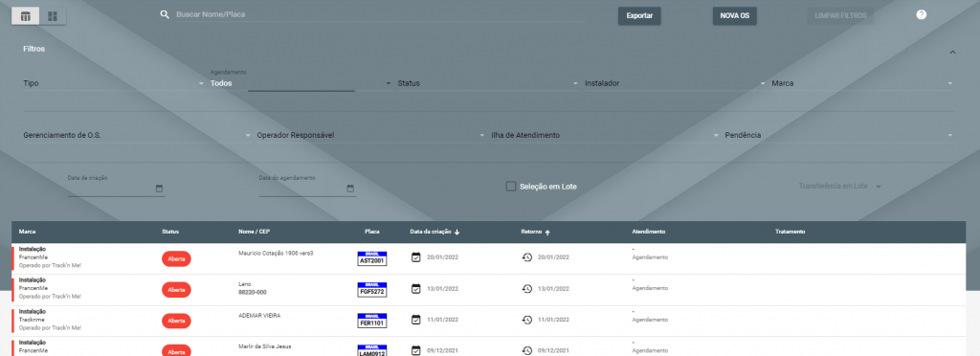Switch to grid card view icon

(x=53, y=16)
